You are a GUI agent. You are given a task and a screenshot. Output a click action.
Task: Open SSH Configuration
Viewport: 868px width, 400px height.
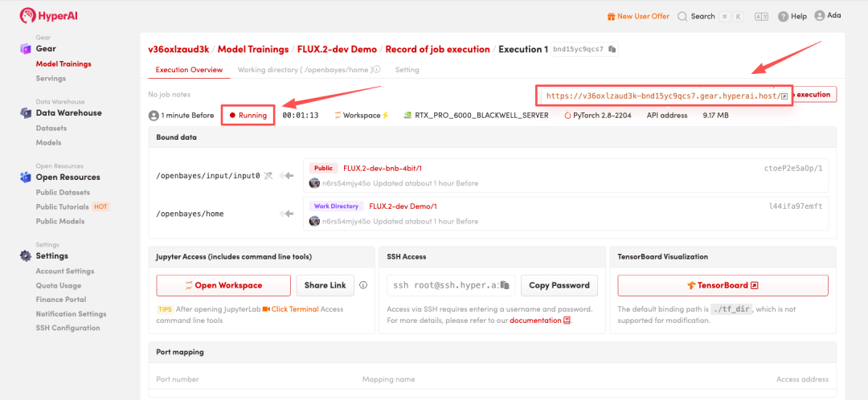(x=68, y=328)
